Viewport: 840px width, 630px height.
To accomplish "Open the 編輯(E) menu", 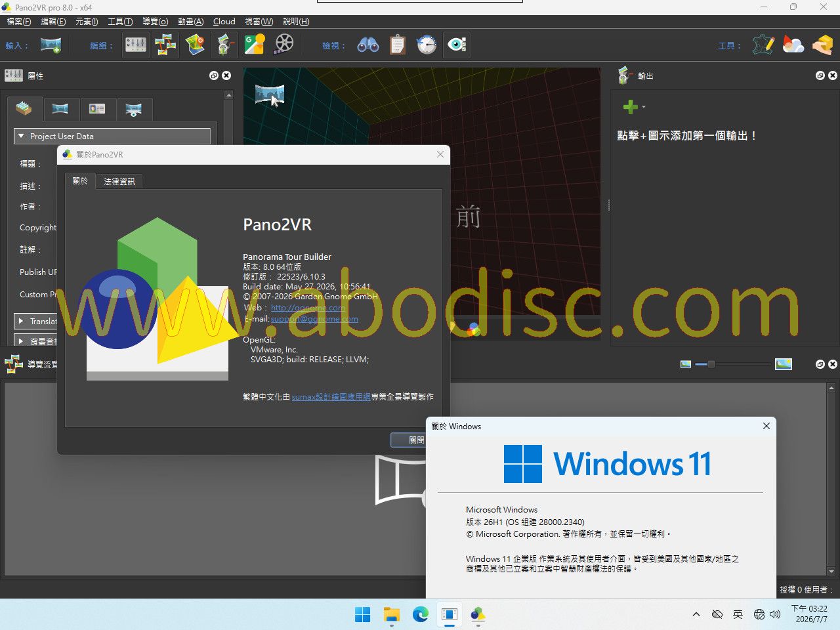I will [53, 22].
